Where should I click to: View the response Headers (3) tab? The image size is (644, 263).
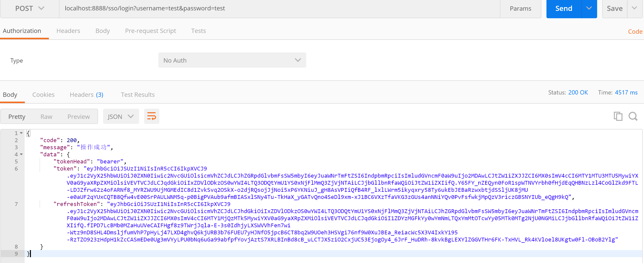click(86, 95)
